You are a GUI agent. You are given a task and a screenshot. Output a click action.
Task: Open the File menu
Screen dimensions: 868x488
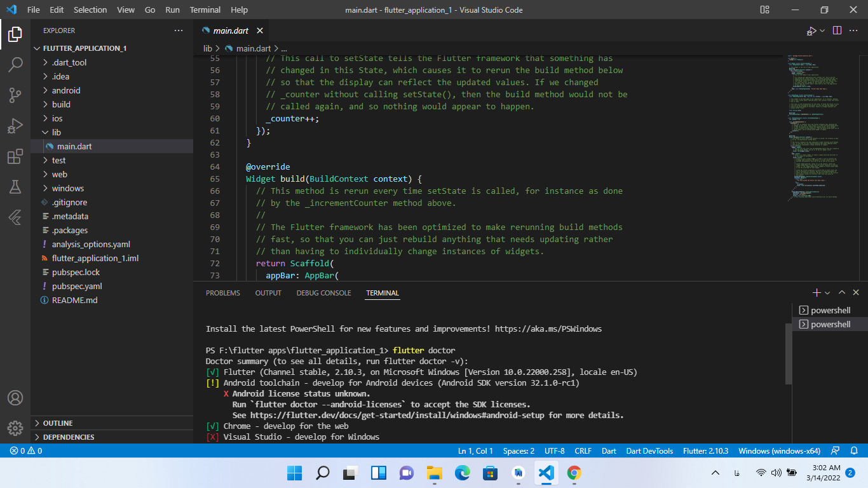coord(33,10)
